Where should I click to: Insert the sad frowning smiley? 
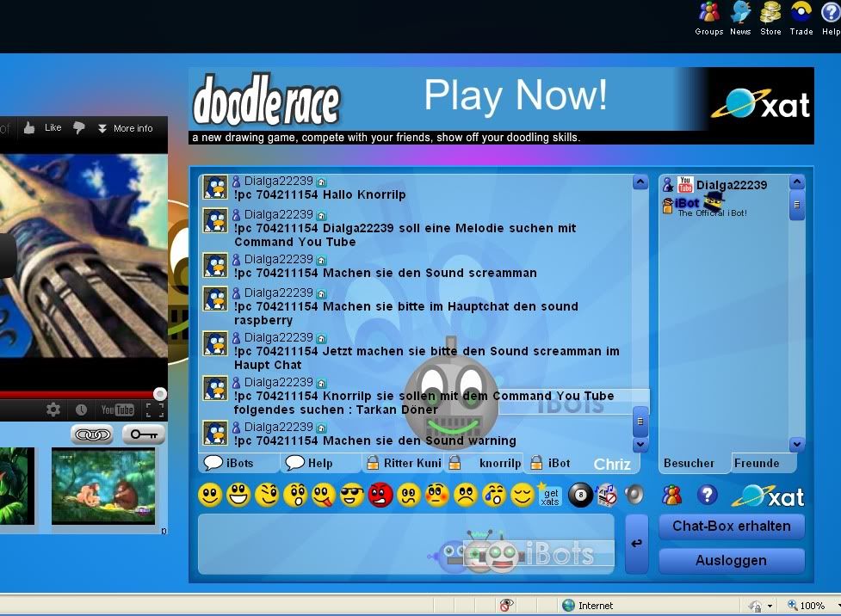466,495
